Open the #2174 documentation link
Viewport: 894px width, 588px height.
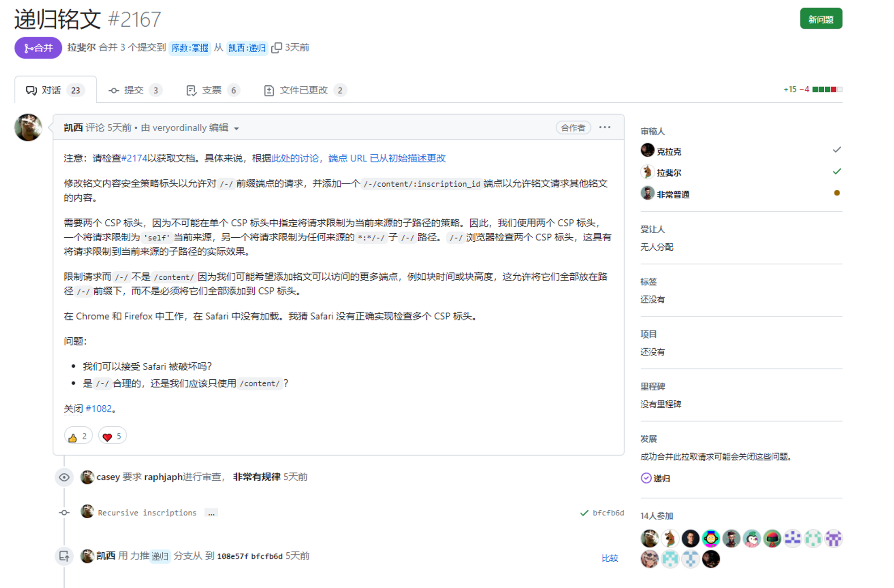tap(134, 158)
